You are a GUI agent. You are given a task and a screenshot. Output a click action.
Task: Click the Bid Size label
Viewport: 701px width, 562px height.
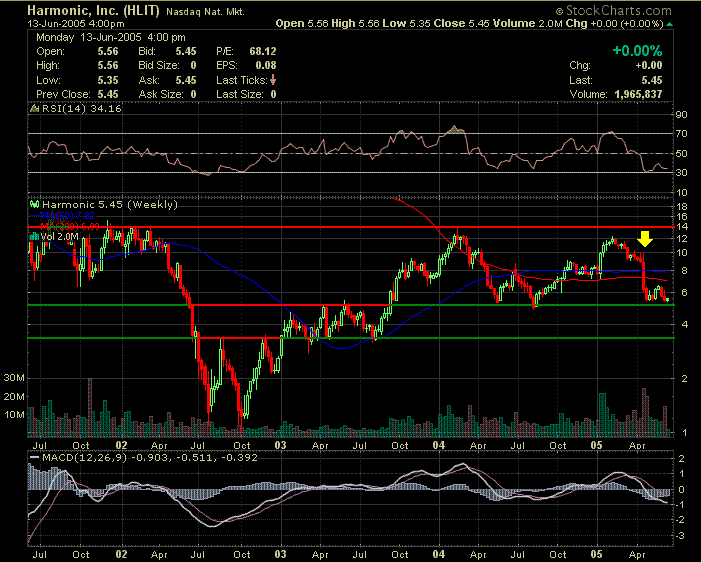point(159,66)
